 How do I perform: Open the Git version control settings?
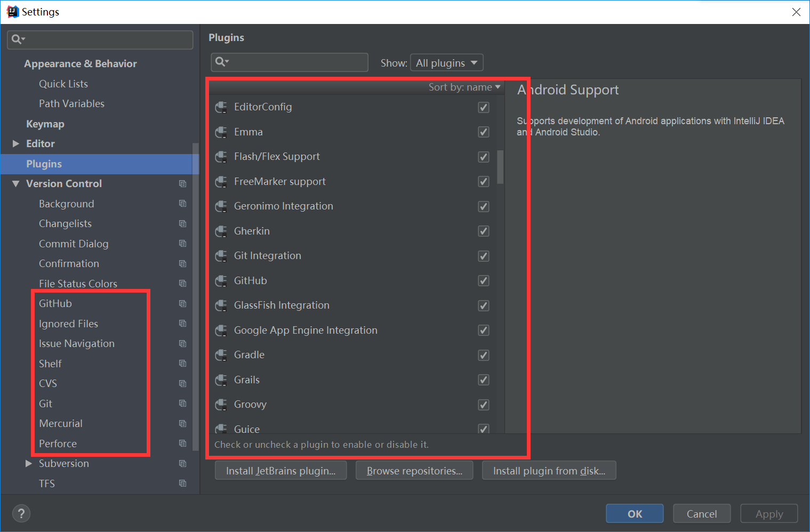[x=46, y=404]
